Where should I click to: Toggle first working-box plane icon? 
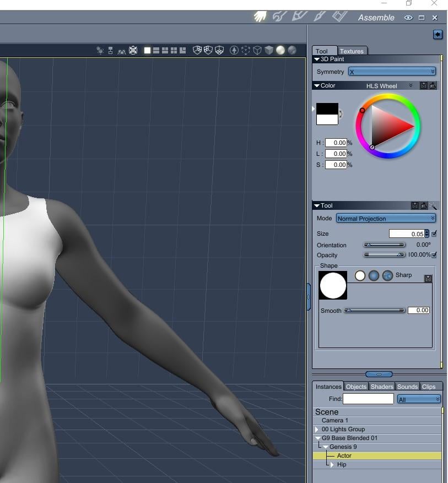coord(197,50)
